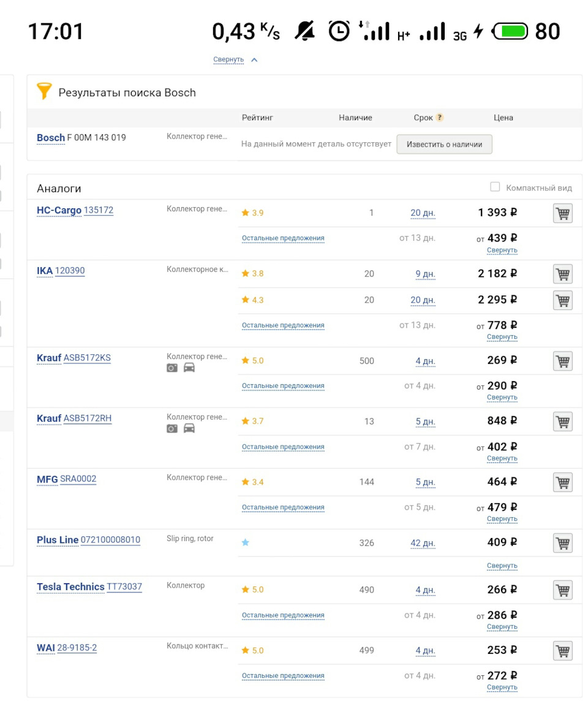
Task: Click the 3.9 star rating for HC-Cargo
Action: pos(252,213)
